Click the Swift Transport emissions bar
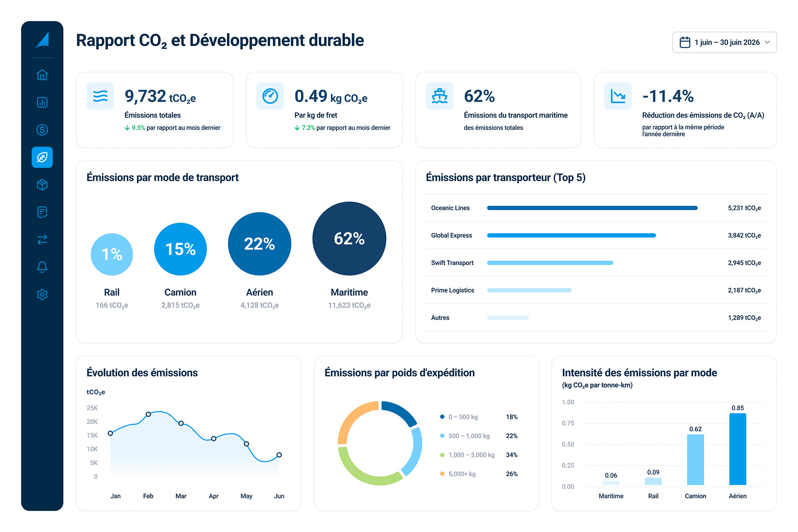The height and width of the screenshot is (532, 798). click(x=550, y=263)
